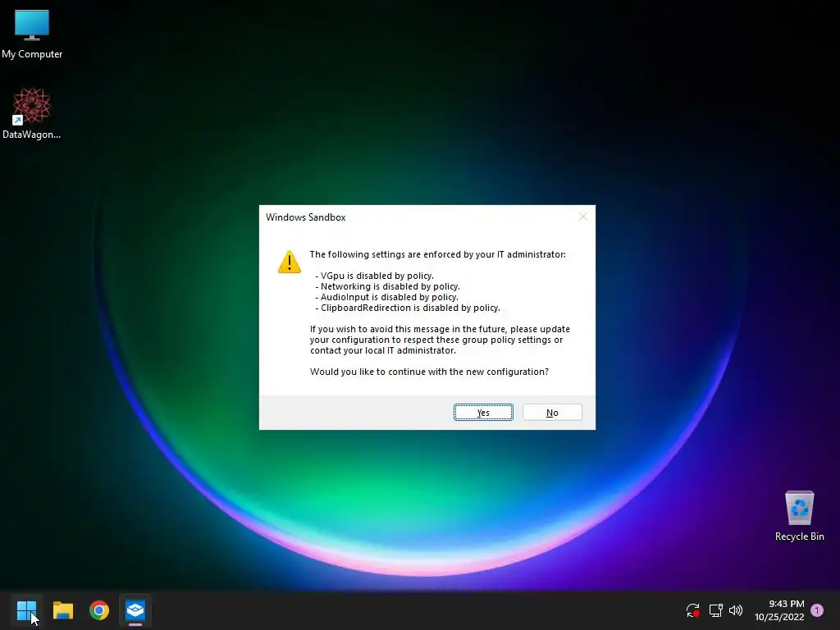Select the My Computer desktop icon

point(32,34)
